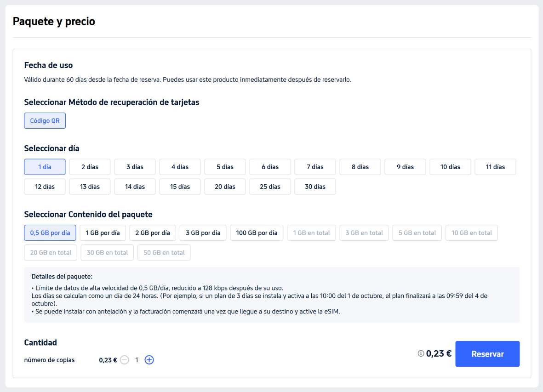Choose the 0,5 GB por día package

[50, 233]
